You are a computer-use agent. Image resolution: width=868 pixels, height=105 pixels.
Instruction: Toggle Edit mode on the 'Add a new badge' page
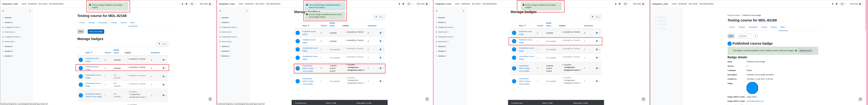(x=211, y=4)
